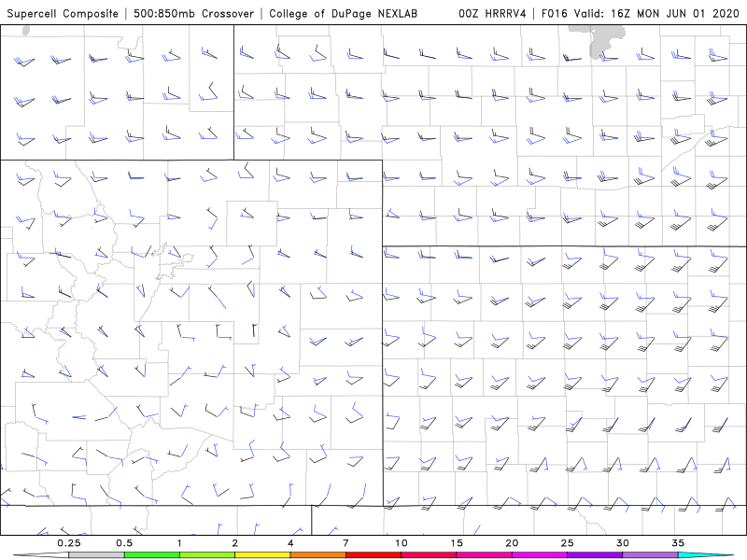Click the scale label 10
Image resolution: width=747 pixels, height=560 pixels.
(402, 543)
